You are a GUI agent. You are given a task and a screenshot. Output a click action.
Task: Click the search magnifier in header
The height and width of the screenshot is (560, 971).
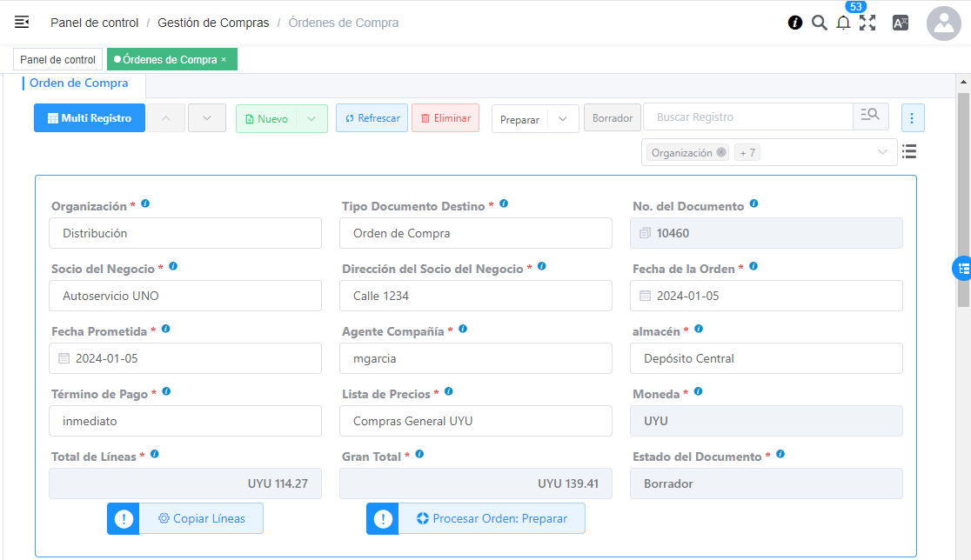(819, 23)
